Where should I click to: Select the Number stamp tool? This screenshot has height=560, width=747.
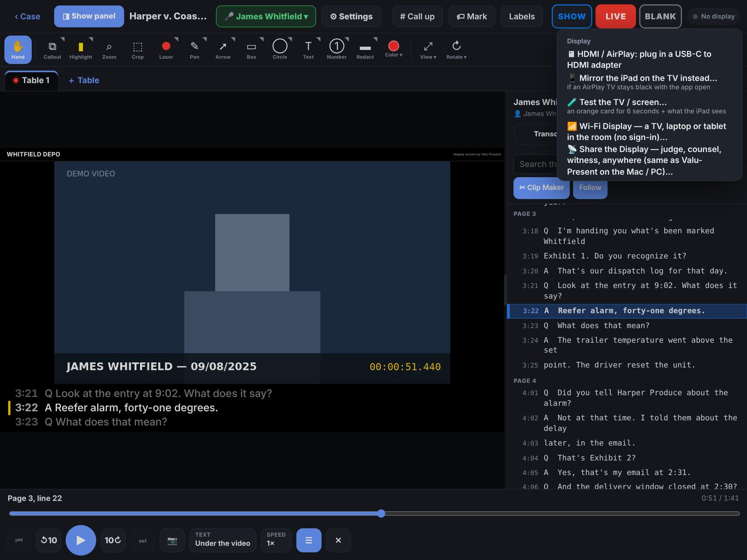pyautogui.click(x=337, y=50)
